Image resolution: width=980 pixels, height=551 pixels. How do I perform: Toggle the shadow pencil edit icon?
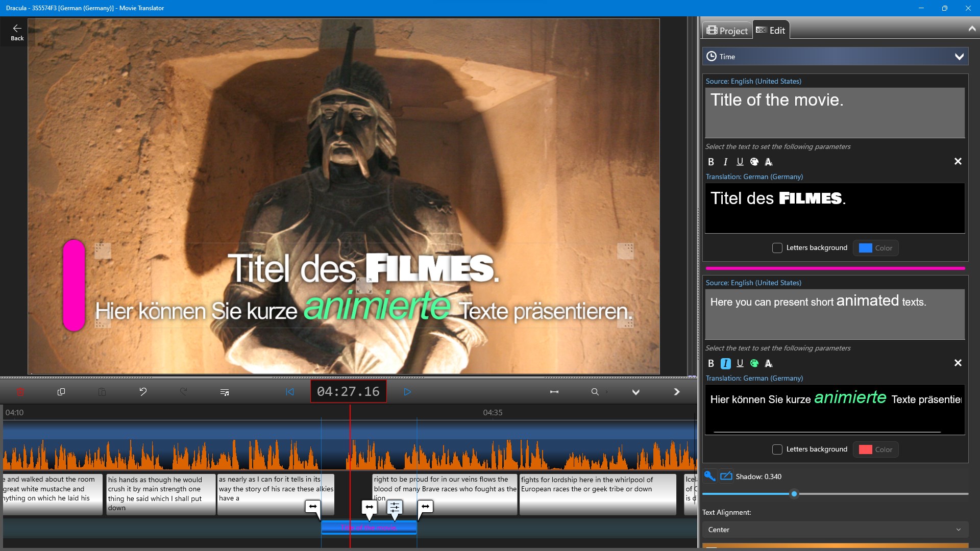click(726, 476)
